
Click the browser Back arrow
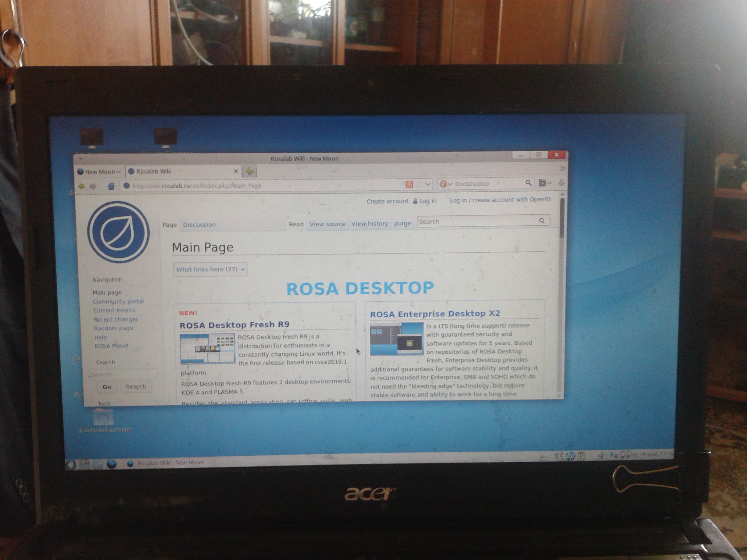tap(81, 186)
